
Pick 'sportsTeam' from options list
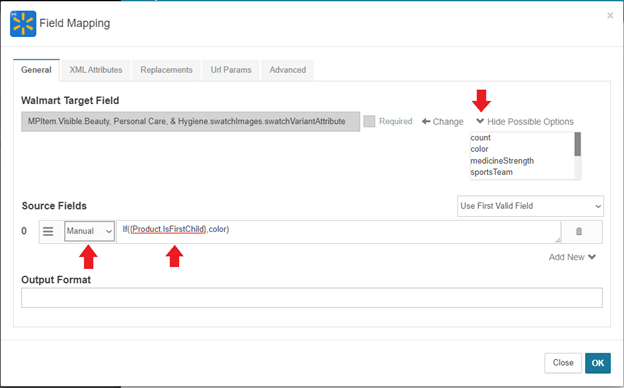(491, 172)
